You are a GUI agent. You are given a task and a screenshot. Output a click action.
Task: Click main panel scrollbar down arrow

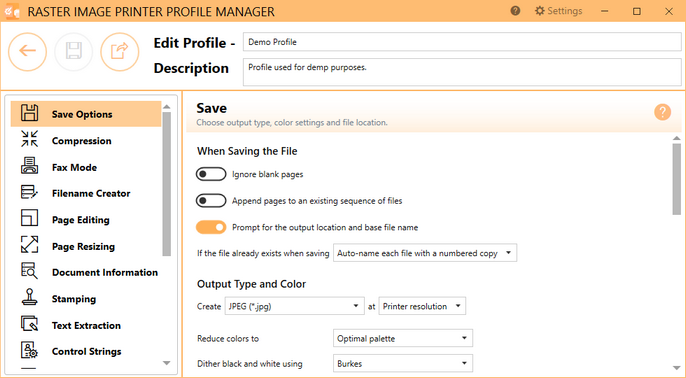[x=676, y=368]
